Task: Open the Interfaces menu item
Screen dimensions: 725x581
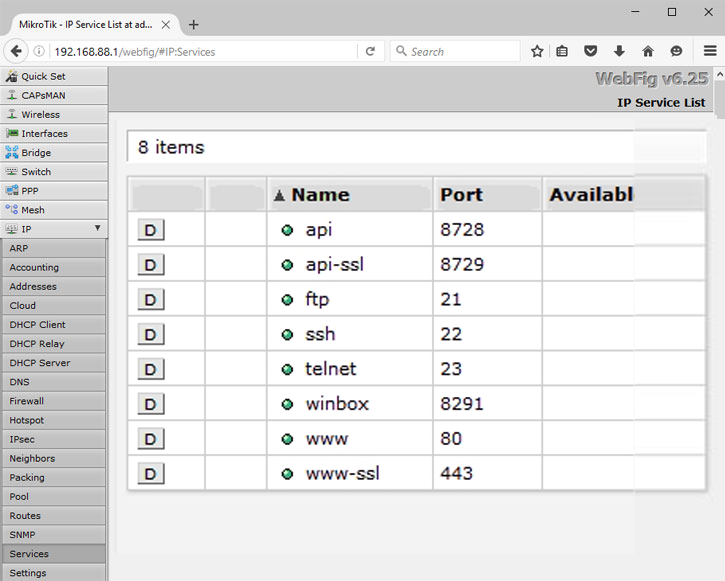Action: pos(54,134)
